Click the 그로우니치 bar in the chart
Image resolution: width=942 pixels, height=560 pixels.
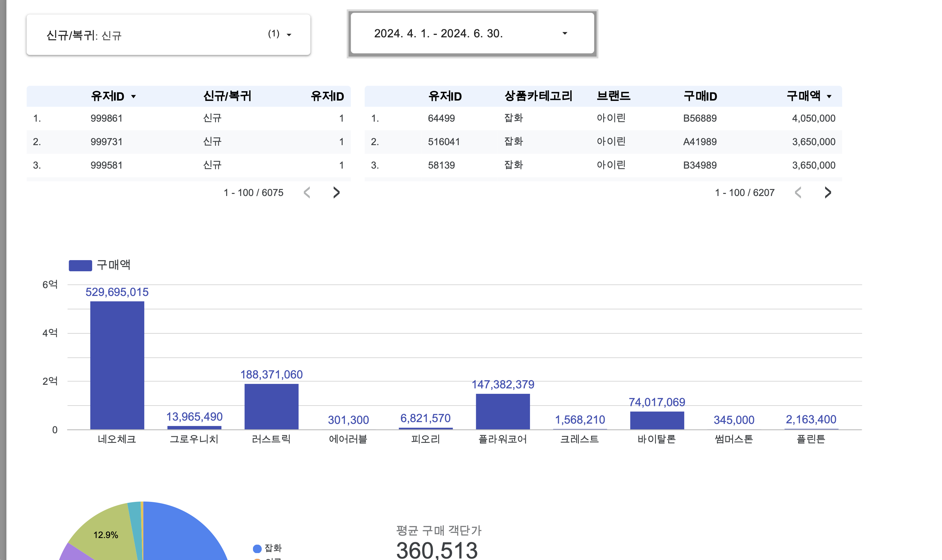pos(194,428)
